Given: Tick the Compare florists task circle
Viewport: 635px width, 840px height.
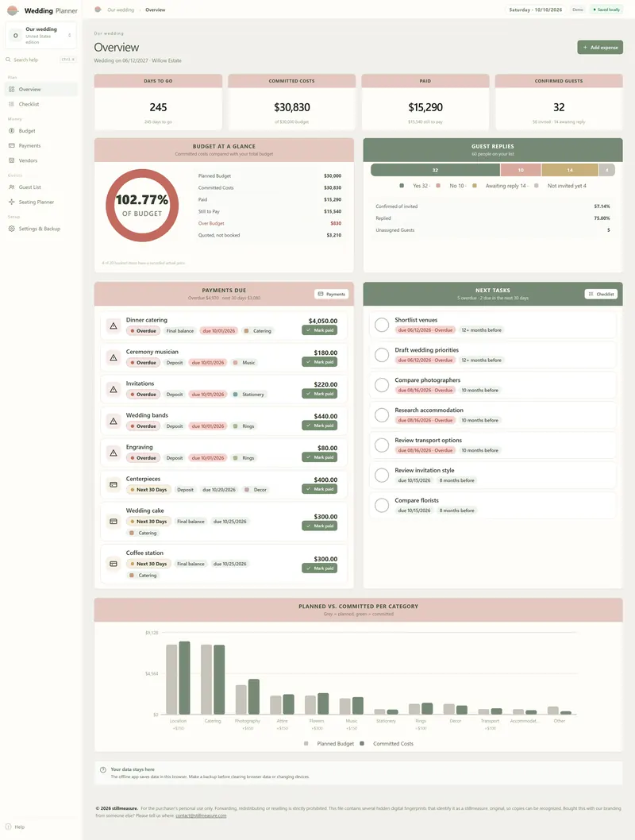Looking at the screenshot, I should tap(382, 505).
